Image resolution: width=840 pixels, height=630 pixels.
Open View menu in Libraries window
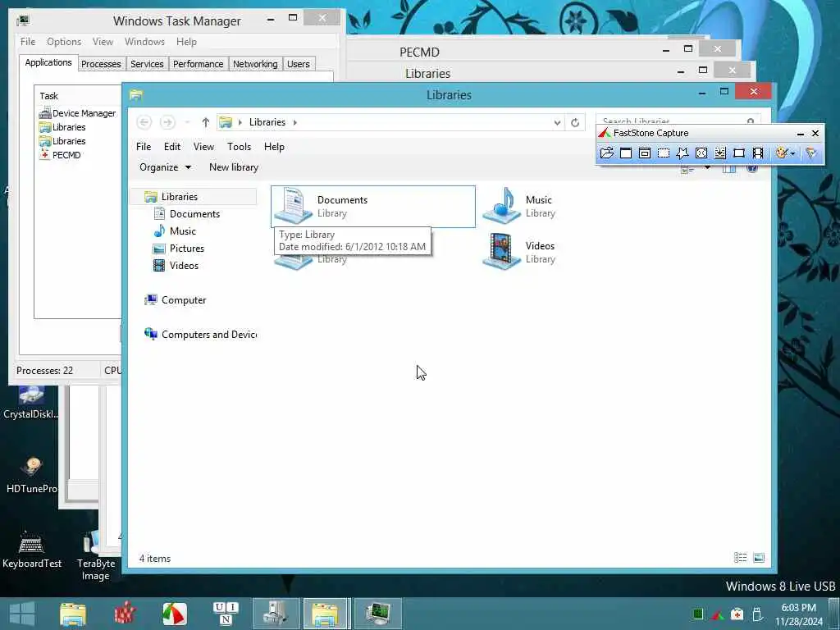[x=203, y=147]
